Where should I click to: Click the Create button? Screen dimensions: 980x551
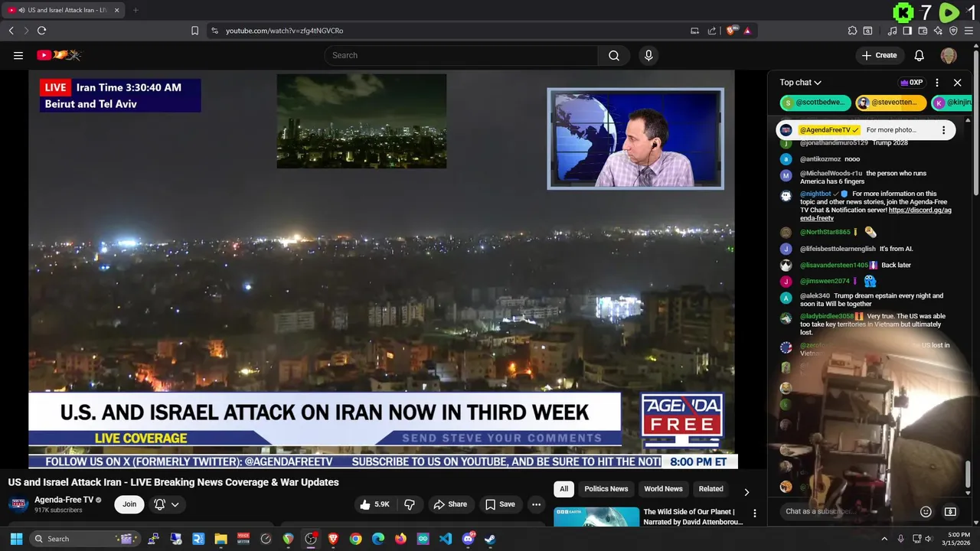point(879,55)
